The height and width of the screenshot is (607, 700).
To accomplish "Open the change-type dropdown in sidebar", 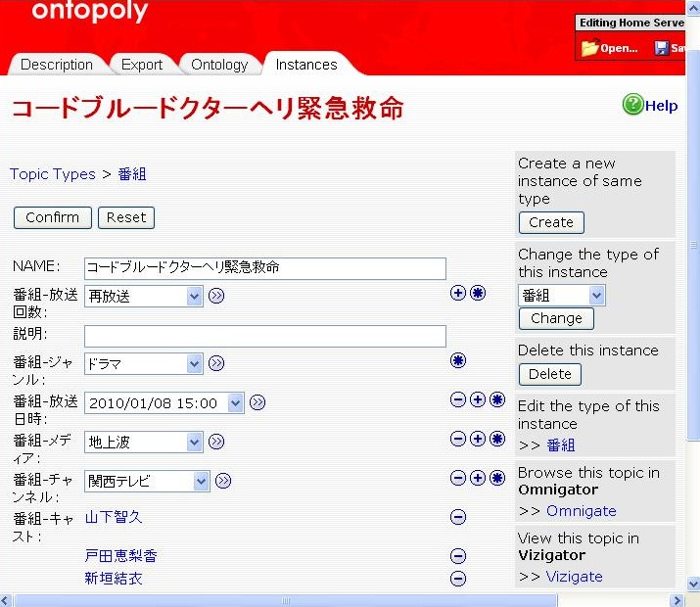I will (x=596, y=296).
